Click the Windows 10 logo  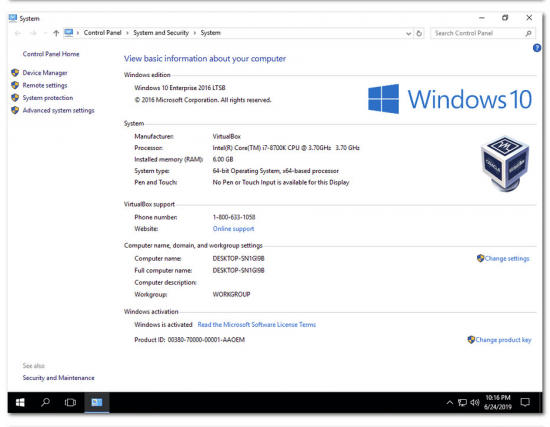(450, 99)
